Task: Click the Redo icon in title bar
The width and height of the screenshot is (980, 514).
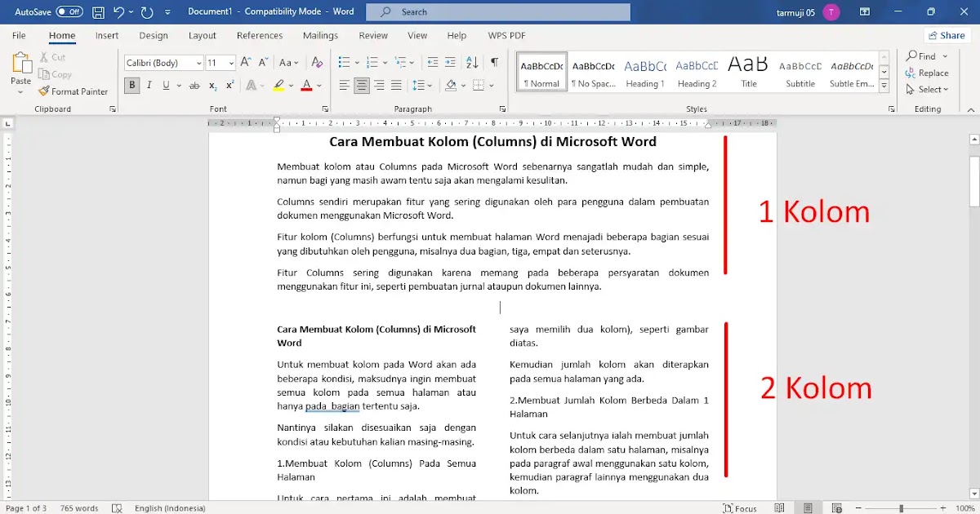Action: (x=147, y=12)
